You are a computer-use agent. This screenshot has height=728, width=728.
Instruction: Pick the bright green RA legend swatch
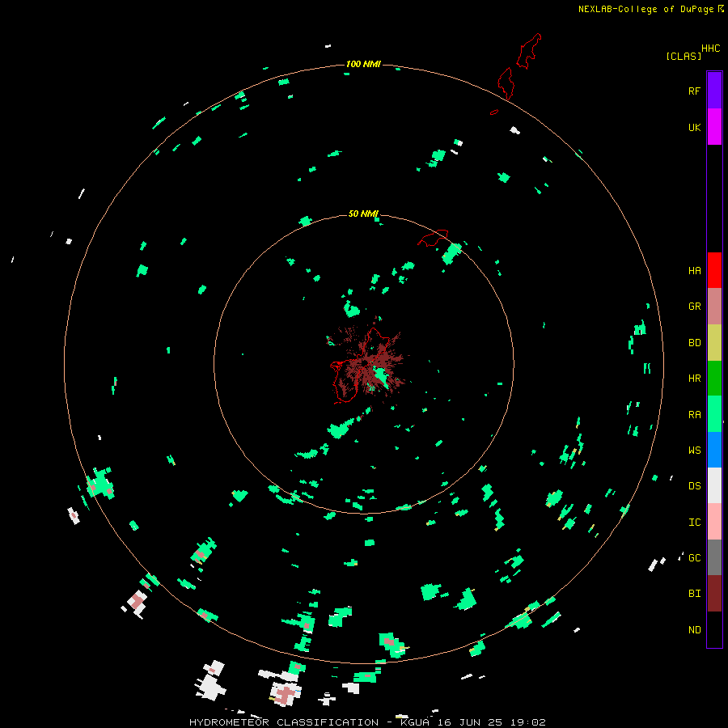(x=714, y=414)
